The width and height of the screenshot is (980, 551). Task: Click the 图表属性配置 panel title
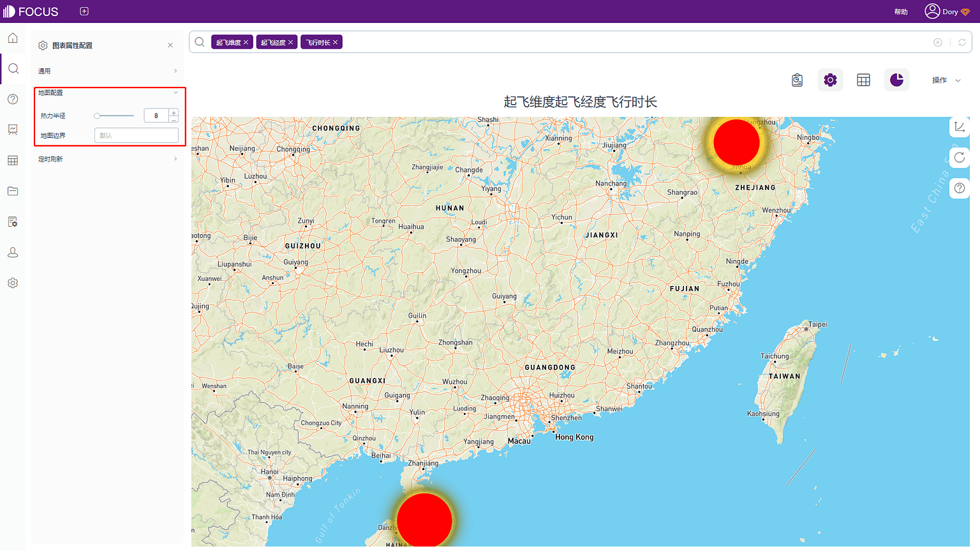pyautogui.click(x=72, y=45)
